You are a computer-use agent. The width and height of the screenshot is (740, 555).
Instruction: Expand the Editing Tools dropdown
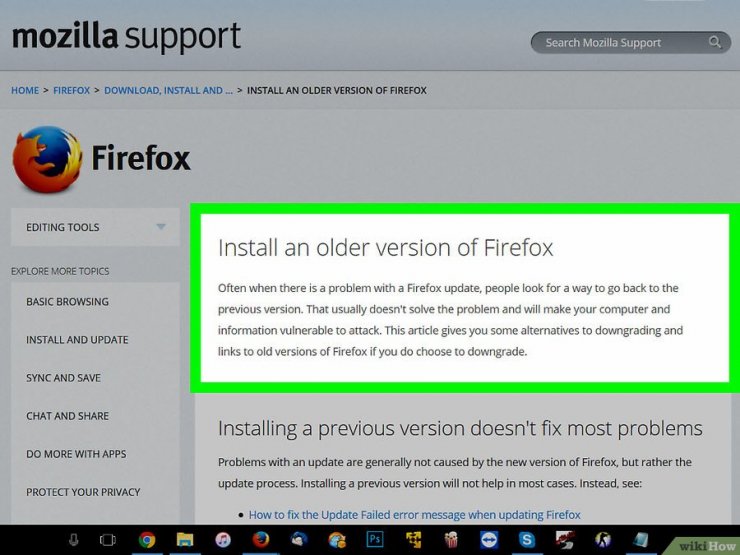click(95, 227)
